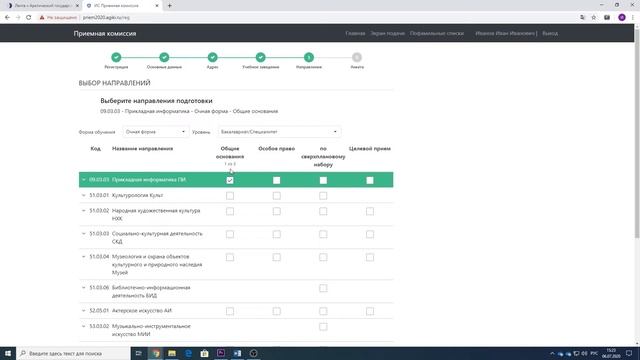640x360 pixels.
Task: Open Task View on the taskbar
Action: pos(138,353)
